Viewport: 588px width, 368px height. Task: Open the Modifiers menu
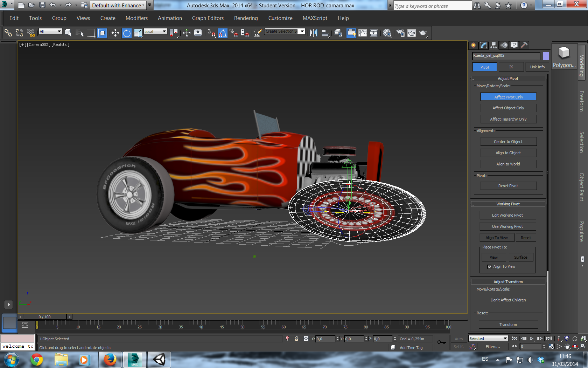coord(136,18)
